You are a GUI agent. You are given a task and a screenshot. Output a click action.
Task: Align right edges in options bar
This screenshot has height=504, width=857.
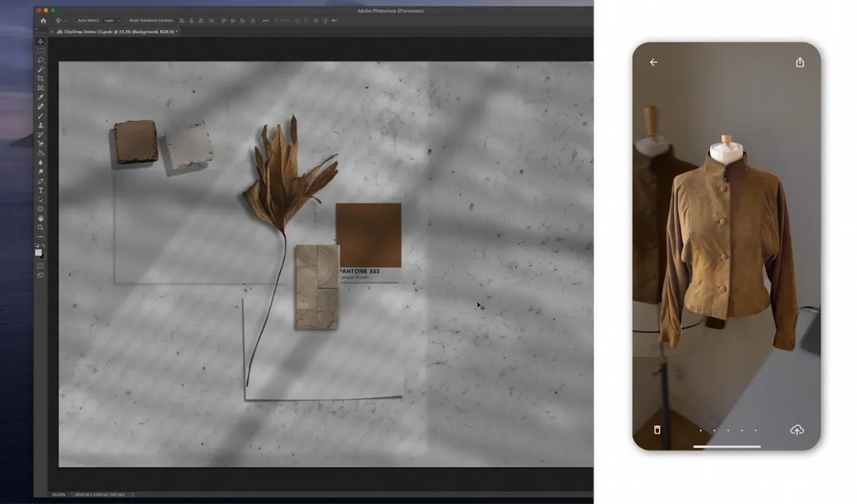point(201,20)
